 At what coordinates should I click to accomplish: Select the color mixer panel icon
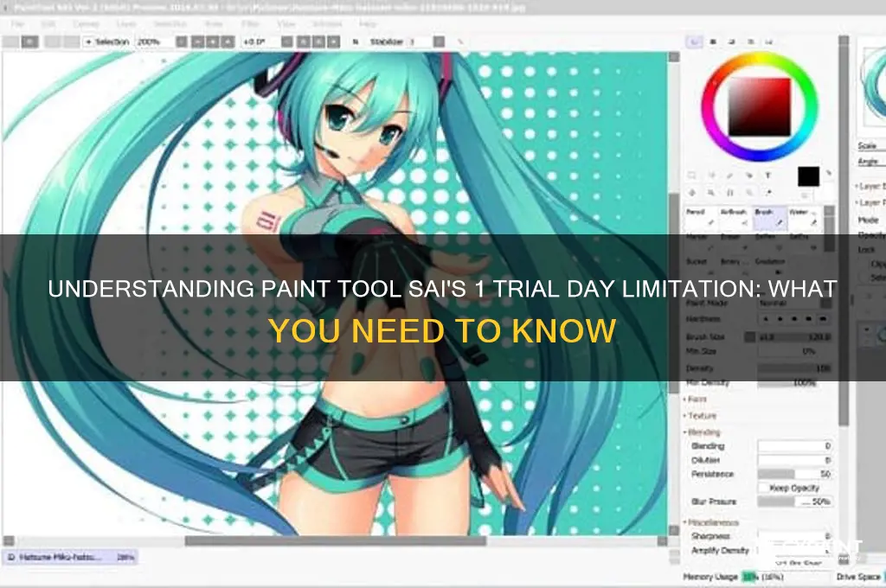pos(750,42)
